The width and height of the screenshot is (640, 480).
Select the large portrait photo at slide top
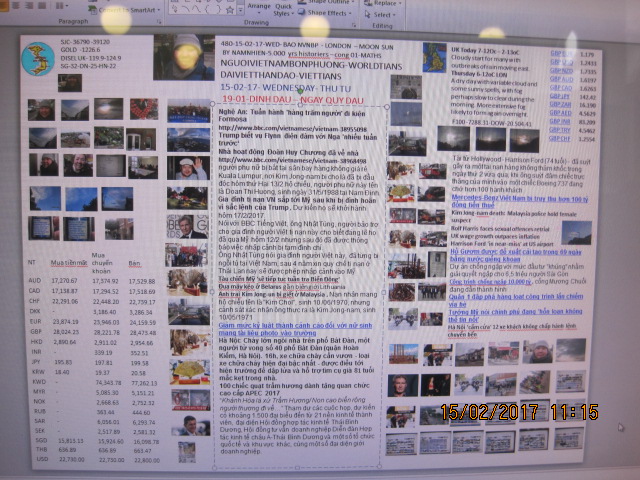coord(184,57)
